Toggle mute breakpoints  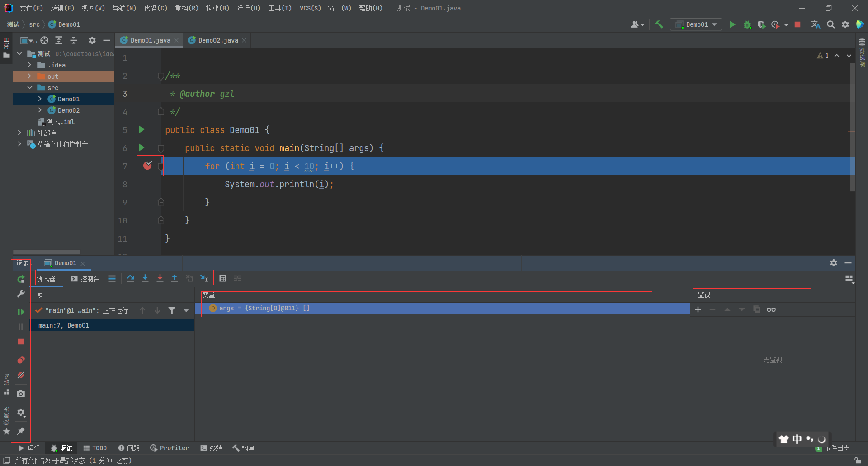coord(21,375)
